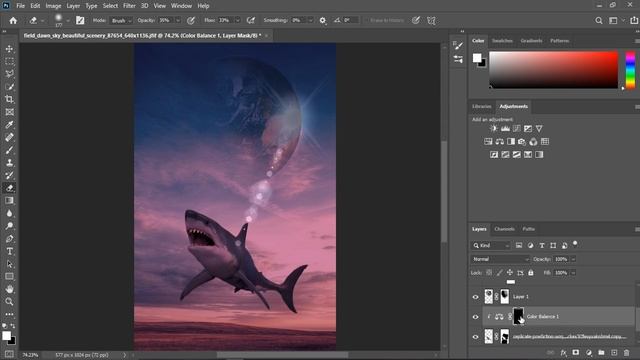Select the Frame tool
The width and height of the screenshot is (640, 360).
click(x=9, y=112)
